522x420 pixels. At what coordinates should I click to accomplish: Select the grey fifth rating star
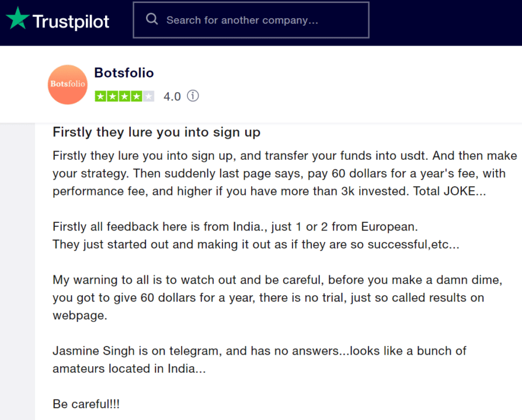tap(148, 96)
